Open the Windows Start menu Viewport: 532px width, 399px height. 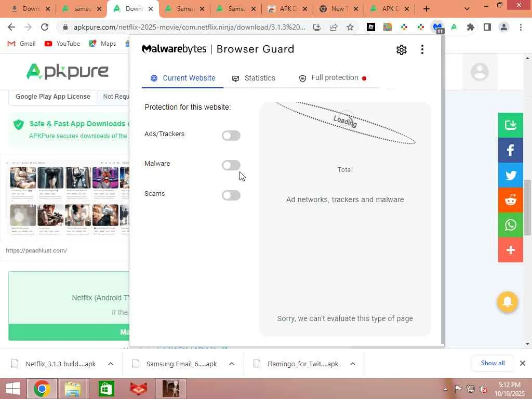13,389
